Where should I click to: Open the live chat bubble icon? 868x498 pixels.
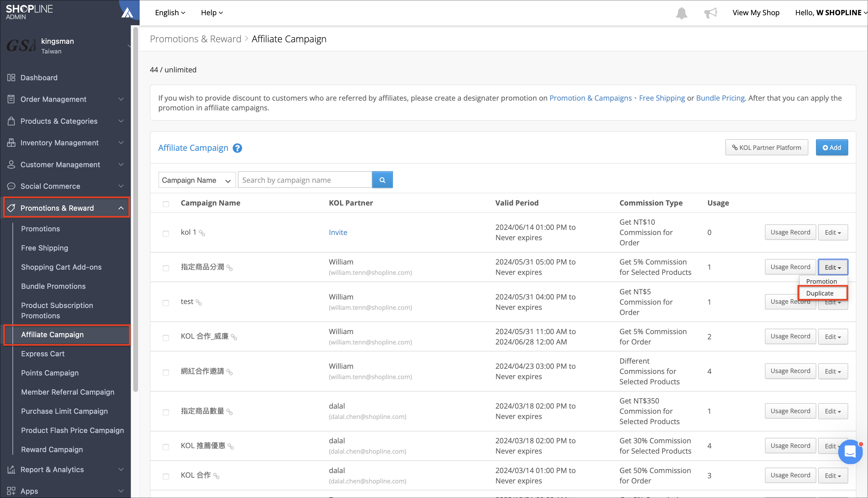click(850, 452)
